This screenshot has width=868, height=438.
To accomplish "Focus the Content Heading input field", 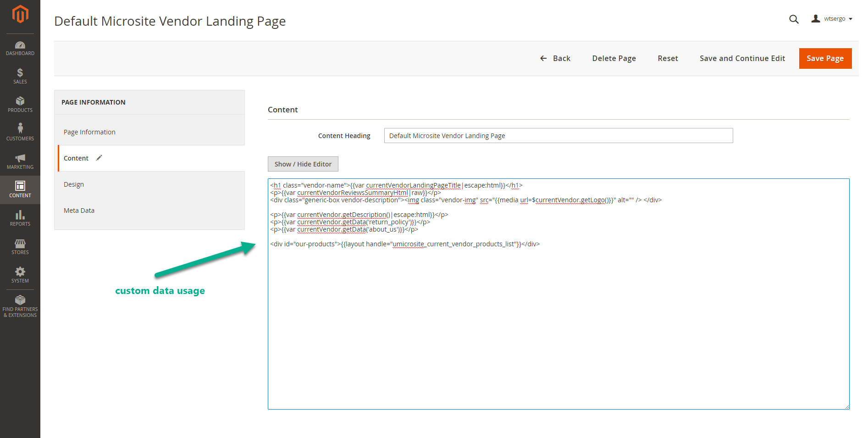I will coord(558,136).
